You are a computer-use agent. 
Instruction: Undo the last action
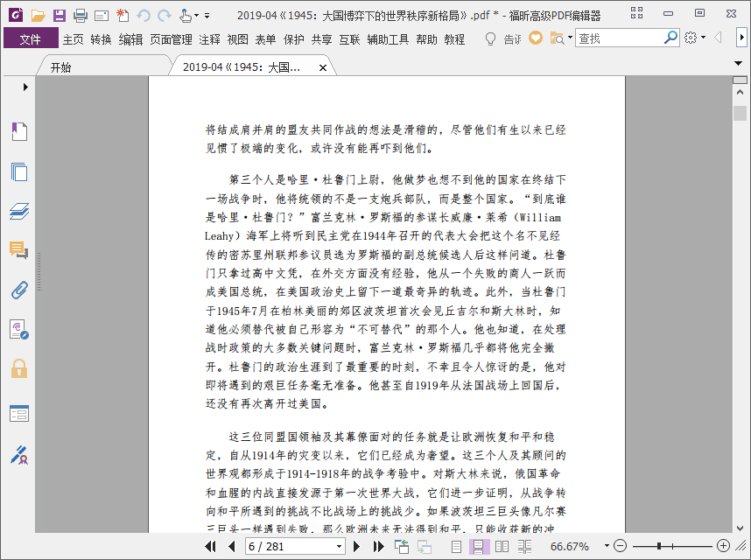[144, 16]
